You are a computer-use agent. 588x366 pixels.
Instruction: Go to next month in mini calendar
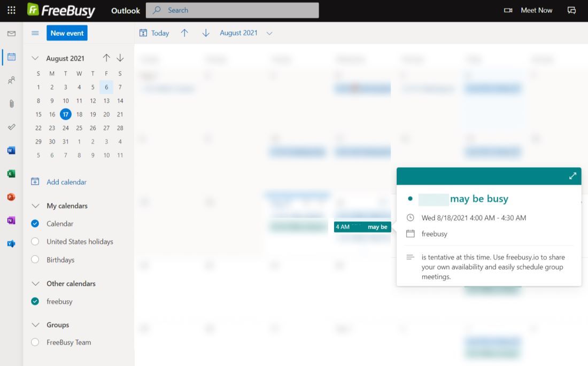pyautogui.click(x=120, y=58)
